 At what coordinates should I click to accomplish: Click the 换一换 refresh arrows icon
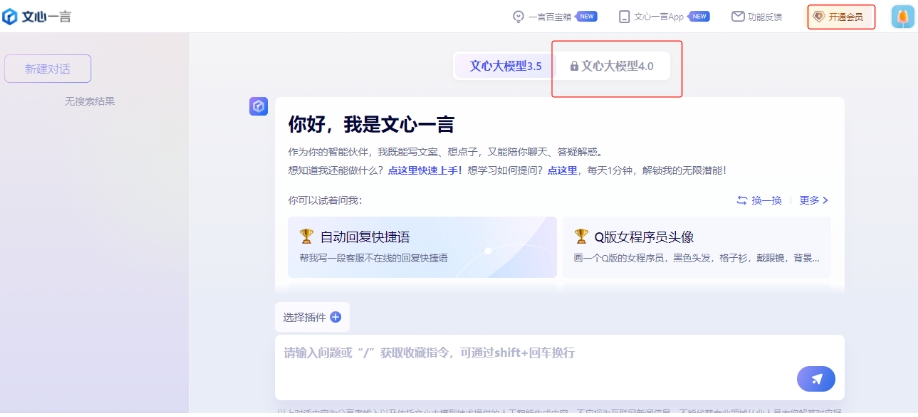coord(742,200)
